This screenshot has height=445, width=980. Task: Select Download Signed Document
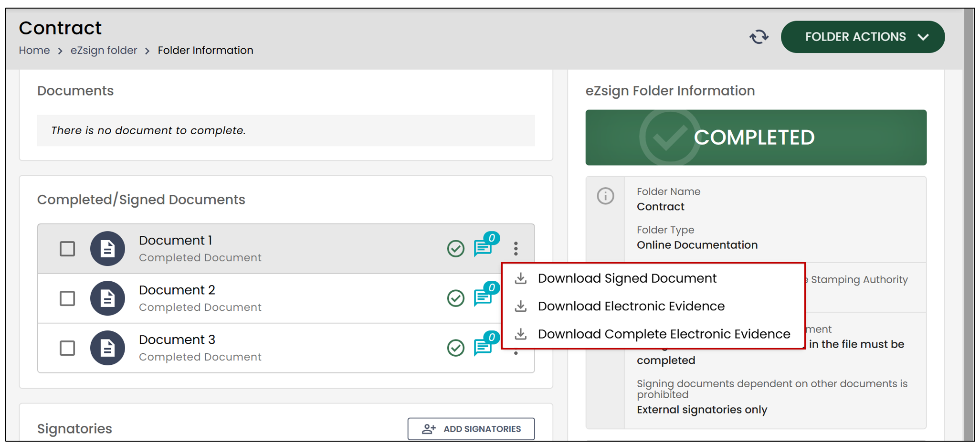[x=627, y=278]
